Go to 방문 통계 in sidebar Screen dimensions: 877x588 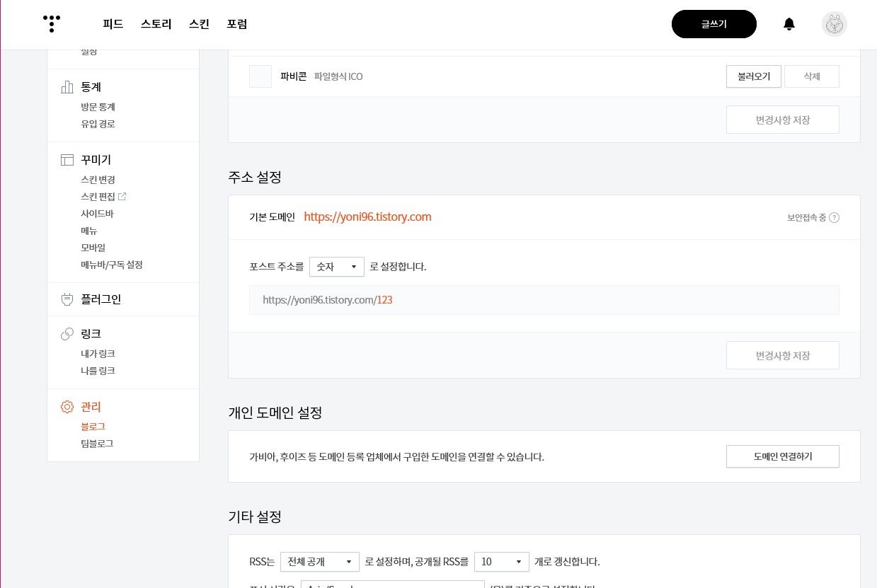(x=98, y=107)
